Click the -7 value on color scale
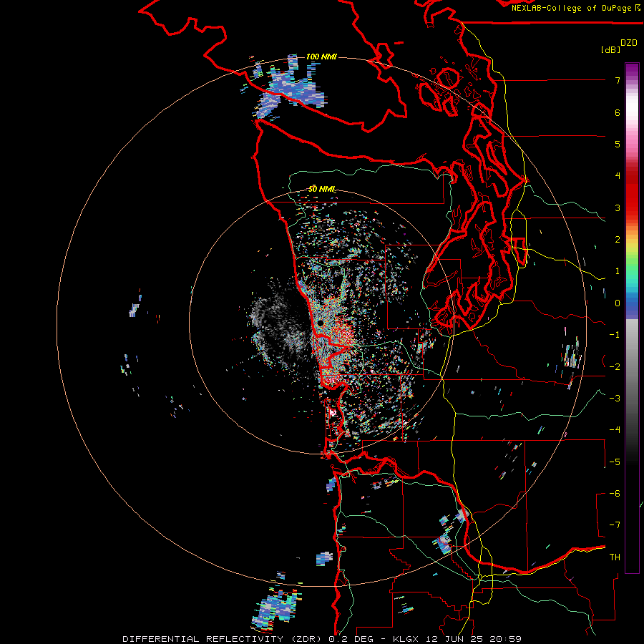Viewport: 644px width, 644px height. (x=615, y=525)
